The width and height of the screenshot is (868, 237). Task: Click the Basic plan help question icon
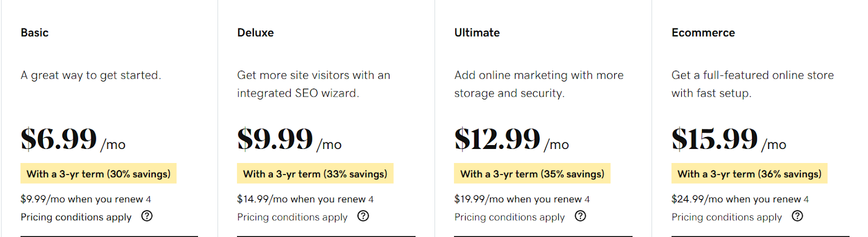coord(146,216)
